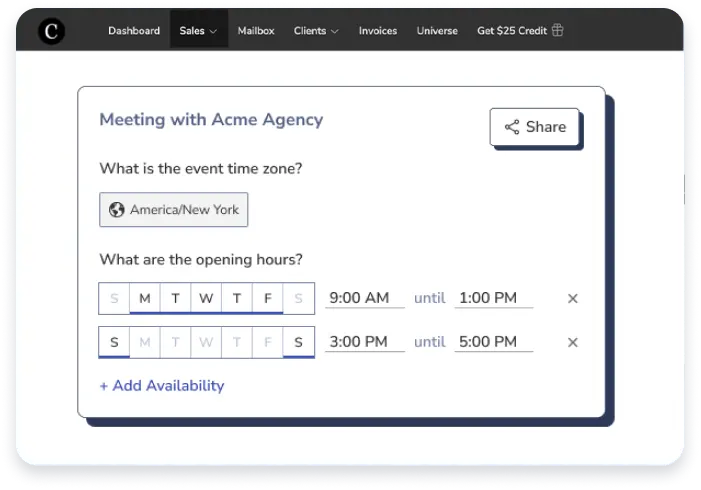Click the Get $25 Credit link
This screenshot has width=701, height=490.
point(512,31)
